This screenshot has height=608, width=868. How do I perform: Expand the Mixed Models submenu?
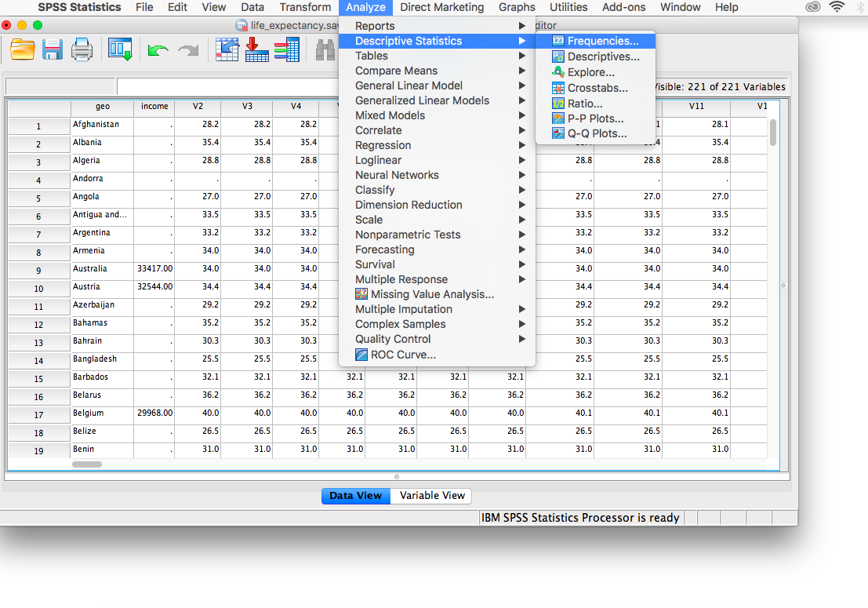pyautogui.click(x=437, y=116)
